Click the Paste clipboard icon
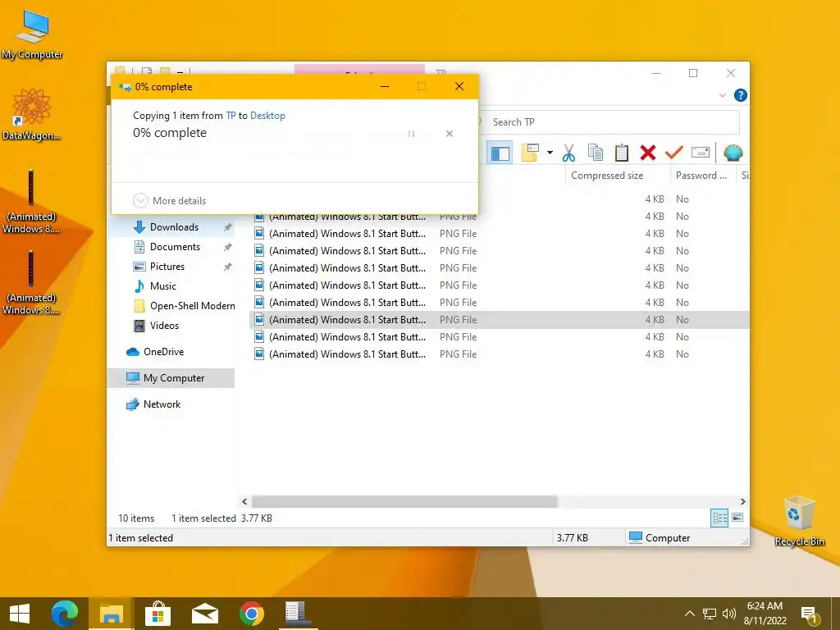Viewport: 840px width, 630px height. click(x=622, y=153)
